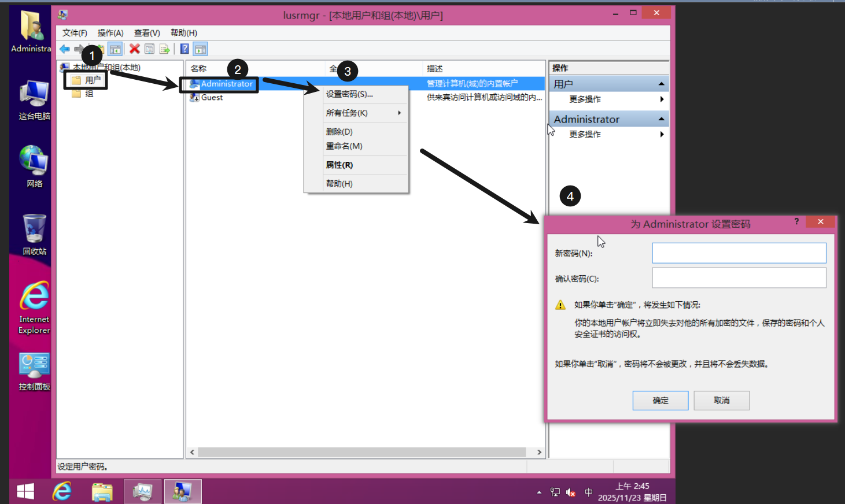Launch Internet Explorer from the taskbar
Image resolution: width=845 pixels, height=504 pixels.
pyautogui.click(x=62, y=491)
